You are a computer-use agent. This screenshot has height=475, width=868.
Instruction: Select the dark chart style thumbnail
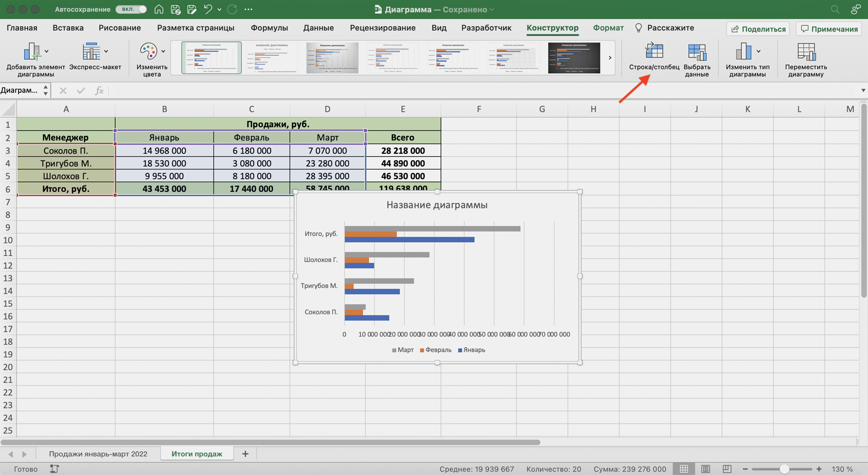pyautogui.click(x=574, y=57)
